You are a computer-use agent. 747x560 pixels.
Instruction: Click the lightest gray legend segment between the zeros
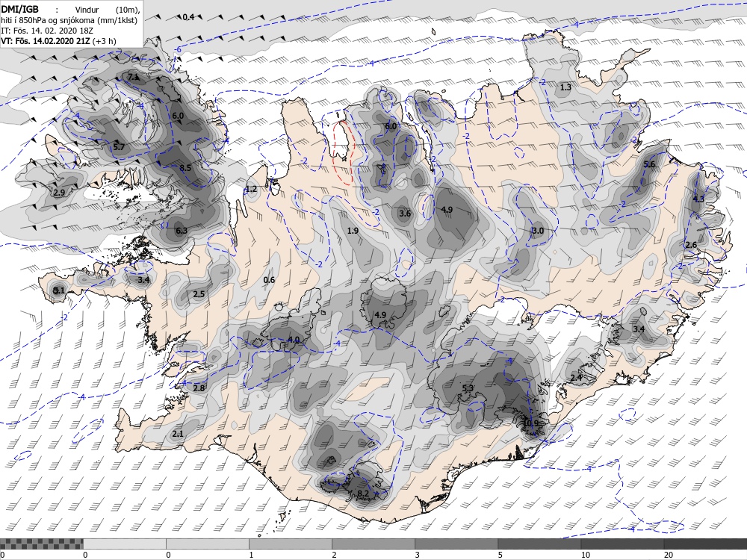(125, 544)
